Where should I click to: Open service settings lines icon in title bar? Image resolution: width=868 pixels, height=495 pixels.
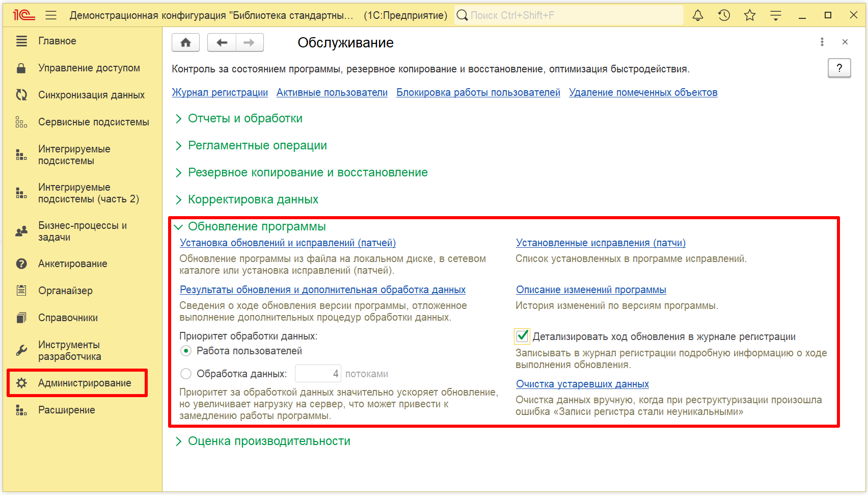click(776, 15)
